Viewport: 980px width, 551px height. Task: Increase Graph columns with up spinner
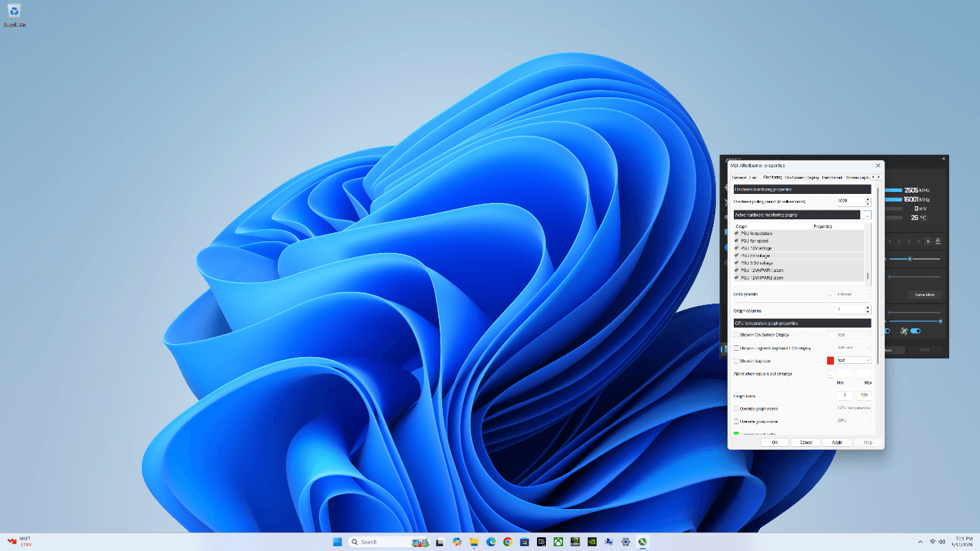point(868,308)
